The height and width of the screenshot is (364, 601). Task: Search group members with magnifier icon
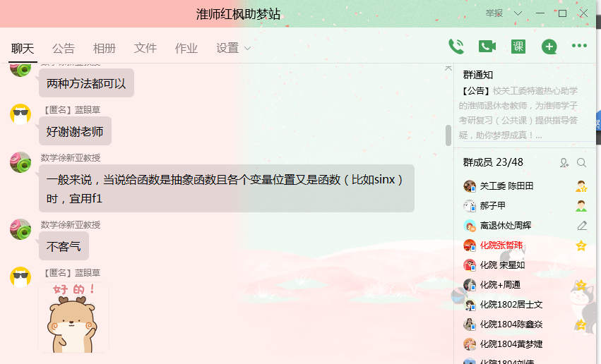[581, 163]
